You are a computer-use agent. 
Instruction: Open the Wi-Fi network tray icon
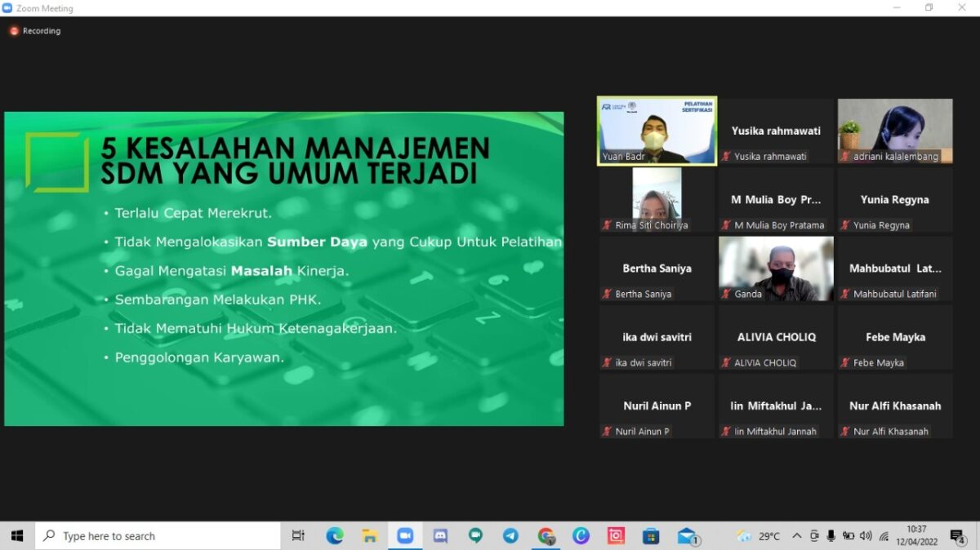[884, 536]
